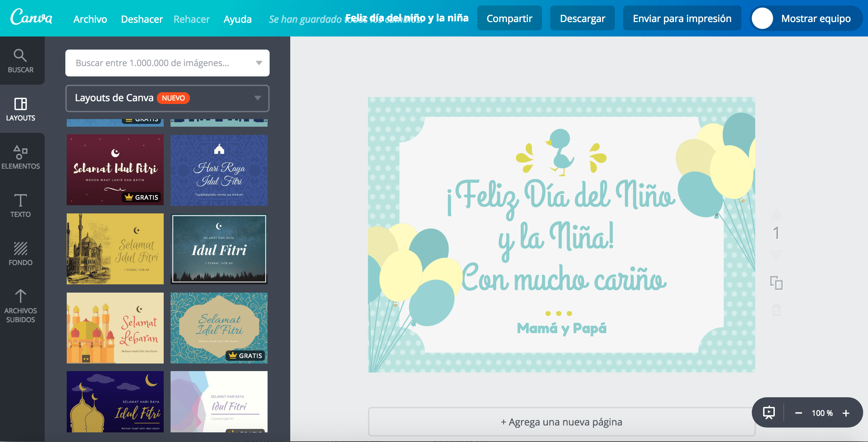868x442 pixels.
Task: Select the three yellow dots divider
Action: click(559, 313)
